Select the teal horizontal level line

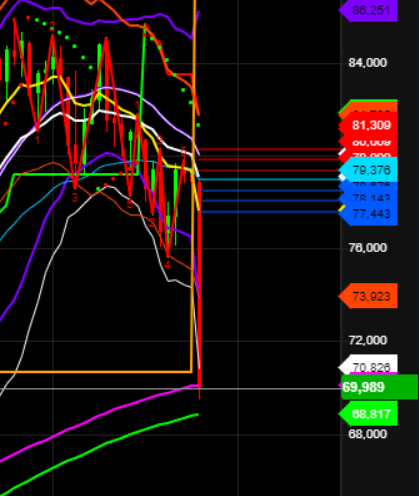[x=269, y=179]
